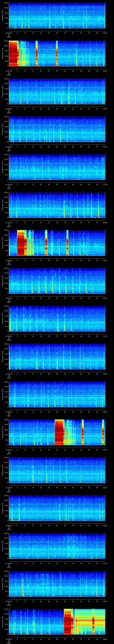Click the "38:00" end-of-axis label

(x=105, y=601)
